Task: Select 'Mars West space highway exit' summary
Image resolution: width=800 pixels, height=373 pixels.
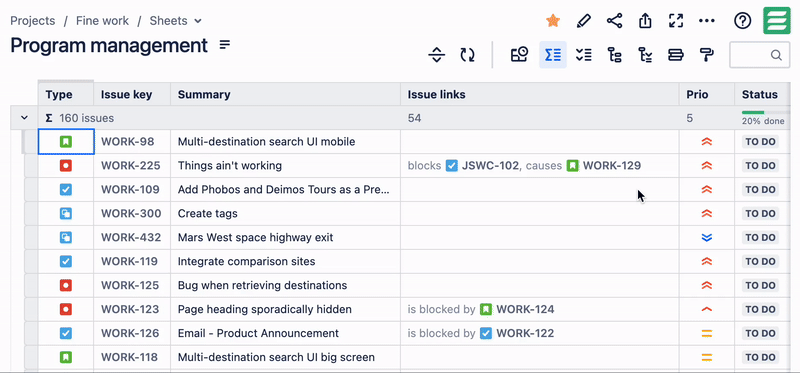Action: point(256,237)
